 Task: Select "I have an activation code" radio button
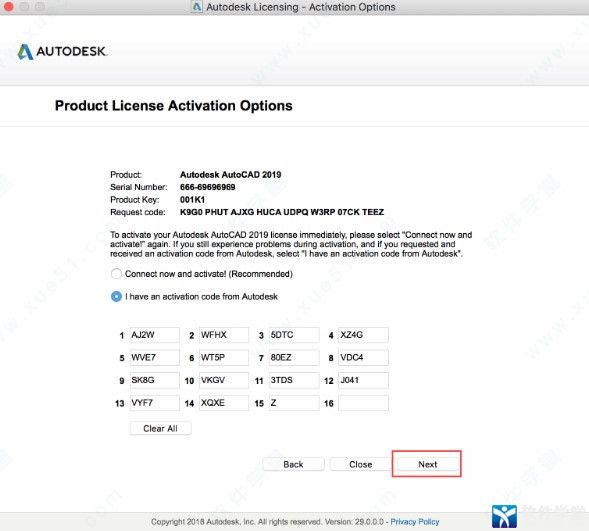116,296
